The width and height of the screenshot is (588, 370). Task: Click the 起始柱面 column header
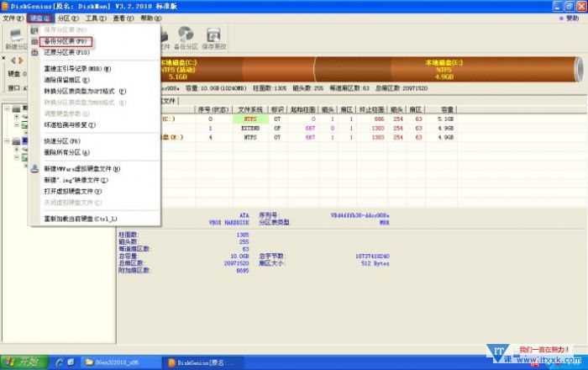click(x=302, y=109)
